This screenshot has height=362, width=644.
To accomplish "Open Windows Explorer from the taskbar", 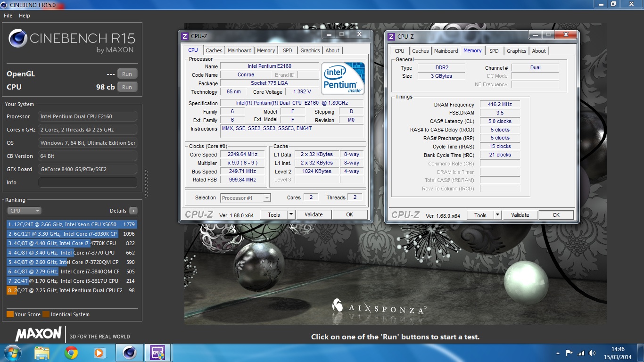I will coord(42,353).
